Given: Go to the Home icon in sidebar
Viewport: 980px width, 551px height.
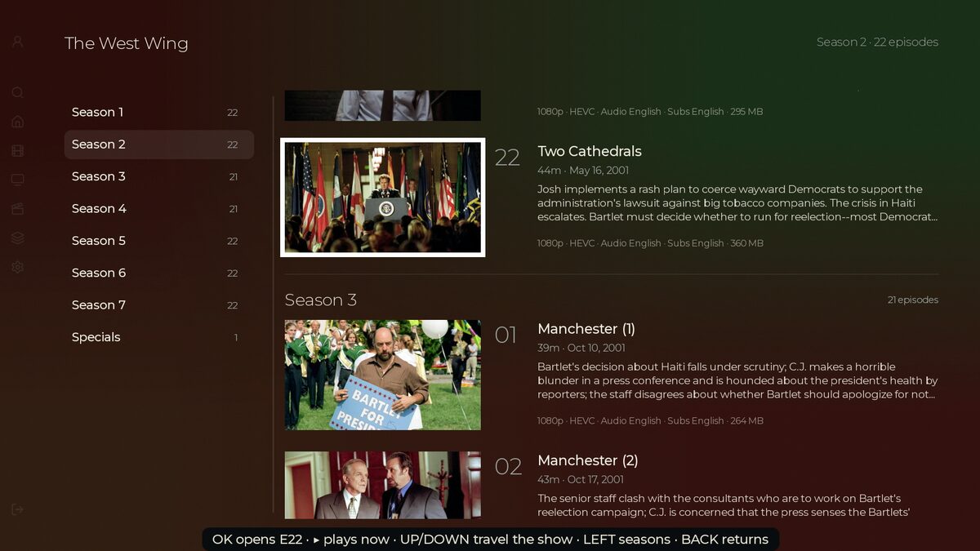Looking at the screenshot, I should tap(18, 122).
